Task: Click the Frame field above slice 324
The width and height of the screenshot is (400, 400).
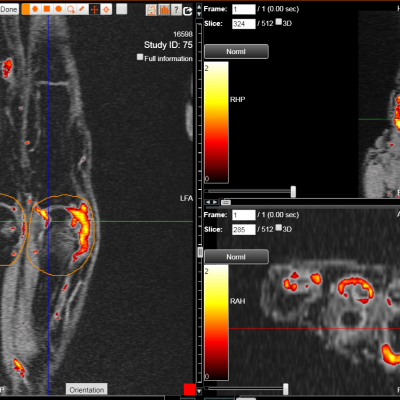Action: click(244, 9)
